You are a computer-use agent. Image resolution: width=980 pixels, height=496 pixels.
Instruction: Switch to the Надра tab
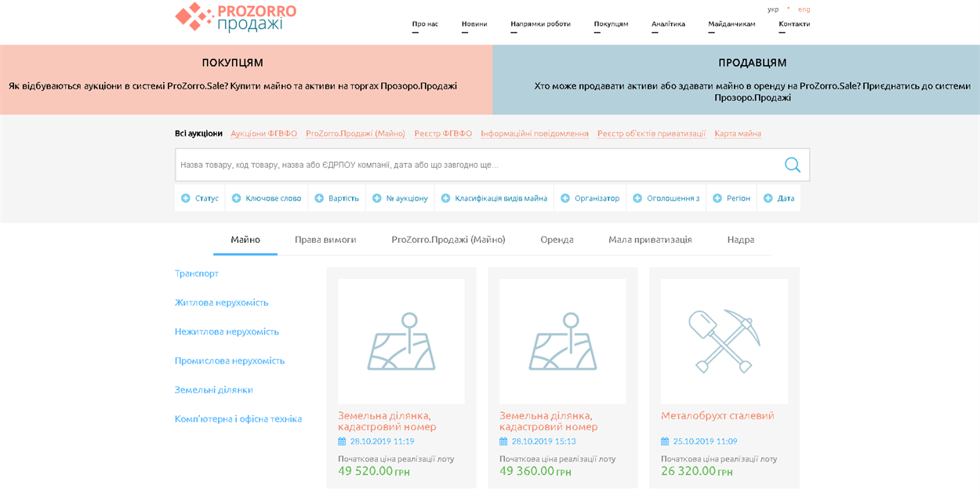[x=741, y=240]
